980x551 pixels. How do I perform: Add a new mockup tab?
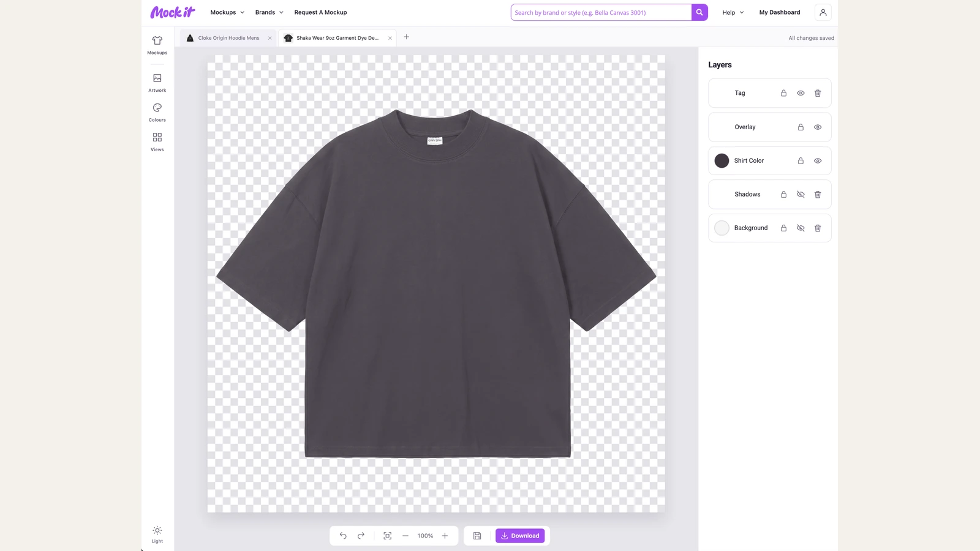tap(406, 37)
